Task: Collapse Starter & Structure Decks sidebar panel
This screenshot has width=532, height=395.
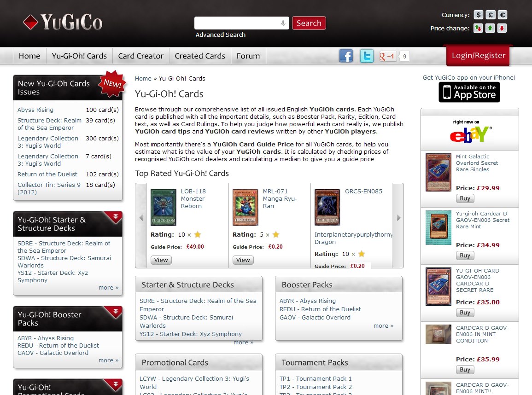Action: coord(115,216)
